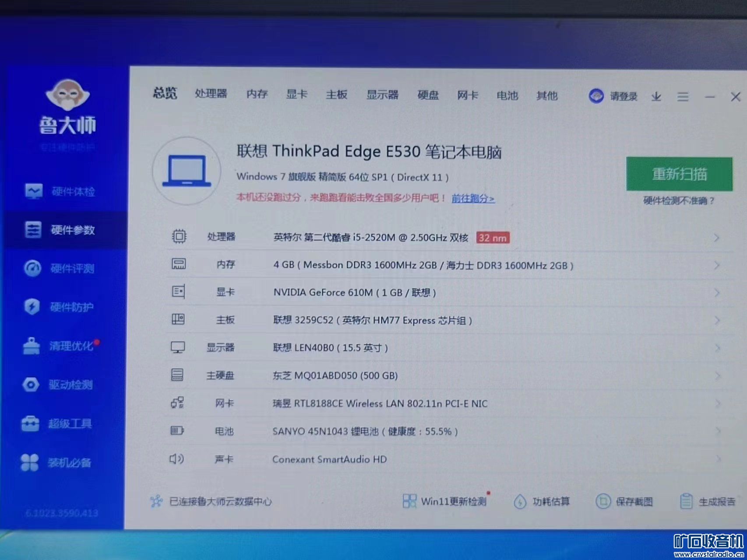747x560 pixels.
Task: Click Conexant SmartAudio HD text
Action: point(329,459)
